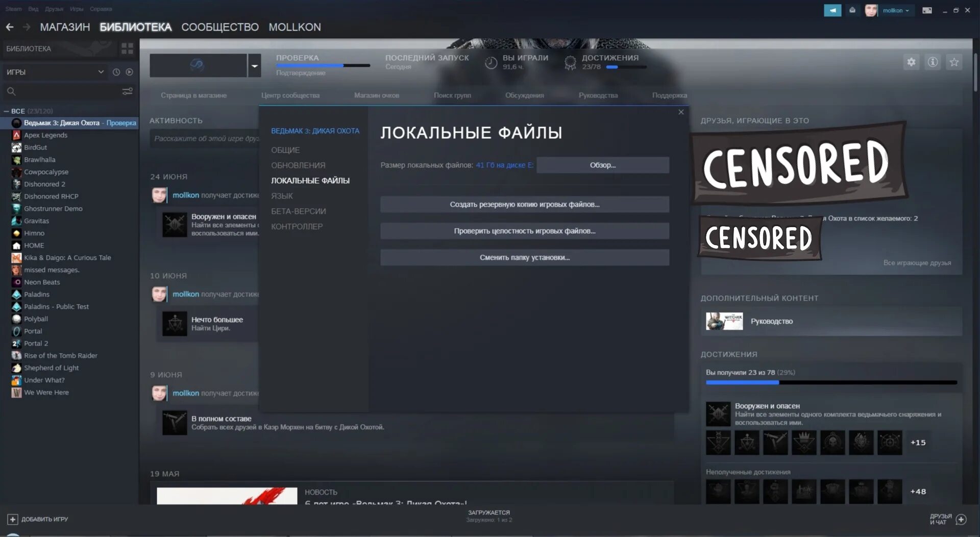Image resolution: width=980 pixels, height=537 pixels.
Task: Open Обсуждения link
Action: click(525, 95)
